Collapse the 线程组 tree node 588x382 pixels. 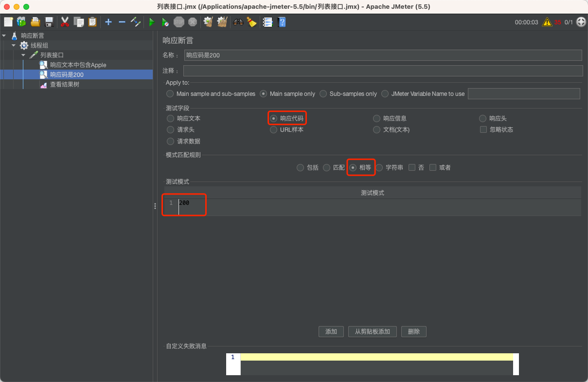(14, 45)
